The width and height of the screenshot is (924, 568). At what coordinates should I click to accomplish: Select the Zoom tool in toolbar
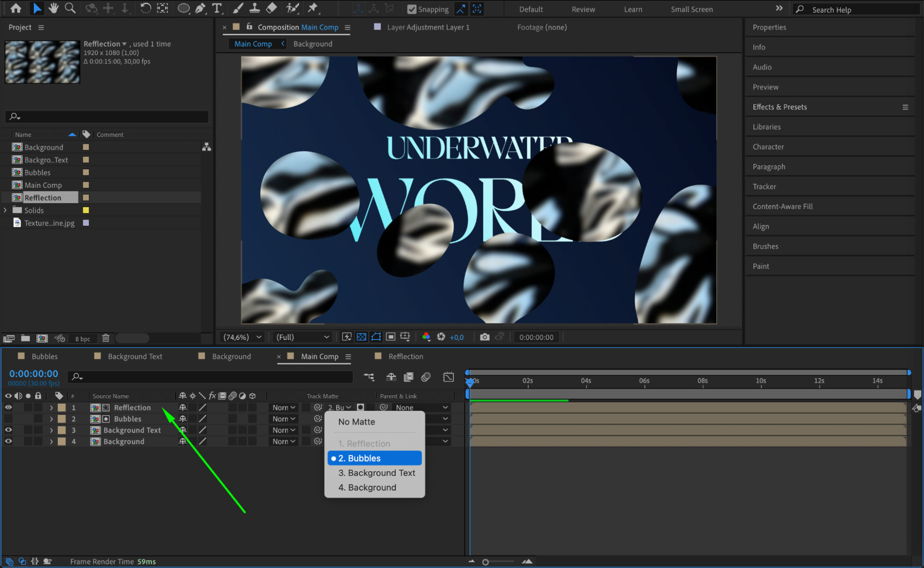(x=70, y=8)
